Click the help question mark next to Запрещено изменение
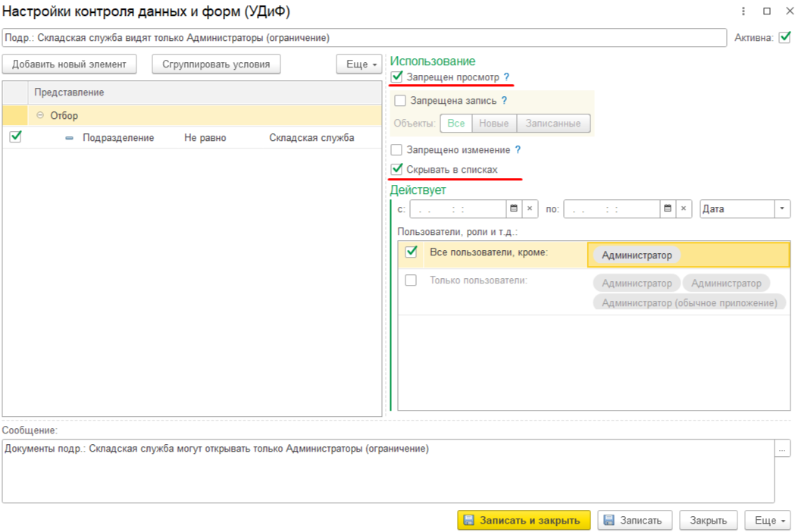Image resolution: width=795 pixels, height=532 pixels. pyautogui.click(x=518, y=149)
